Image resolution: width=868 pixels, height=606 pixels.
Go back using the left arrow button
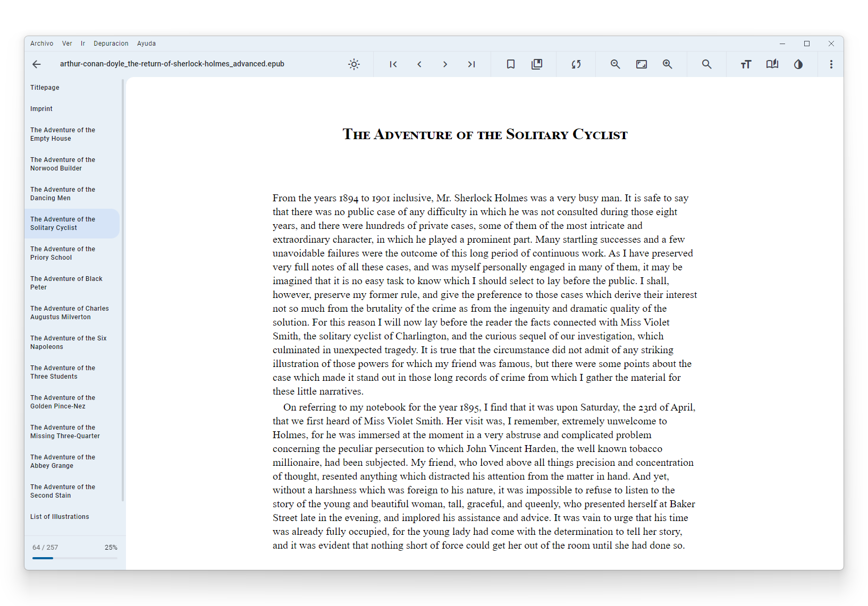click(36, 64)
